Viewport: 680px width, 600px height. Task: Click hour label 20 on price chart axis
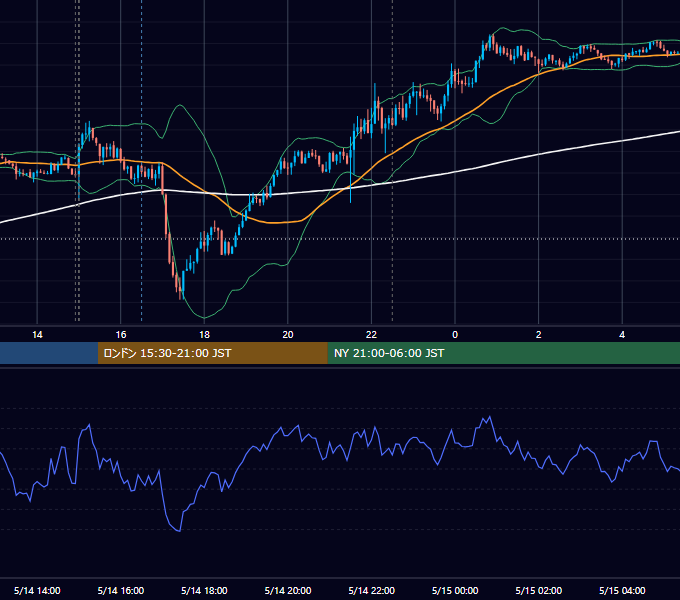click(288, 335)
